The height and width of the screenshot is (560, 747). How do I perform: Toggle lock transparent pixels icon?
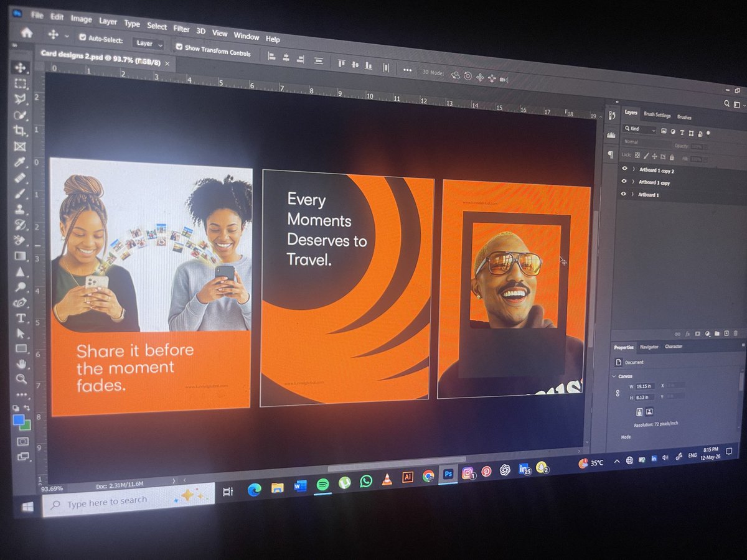(637, 154)
